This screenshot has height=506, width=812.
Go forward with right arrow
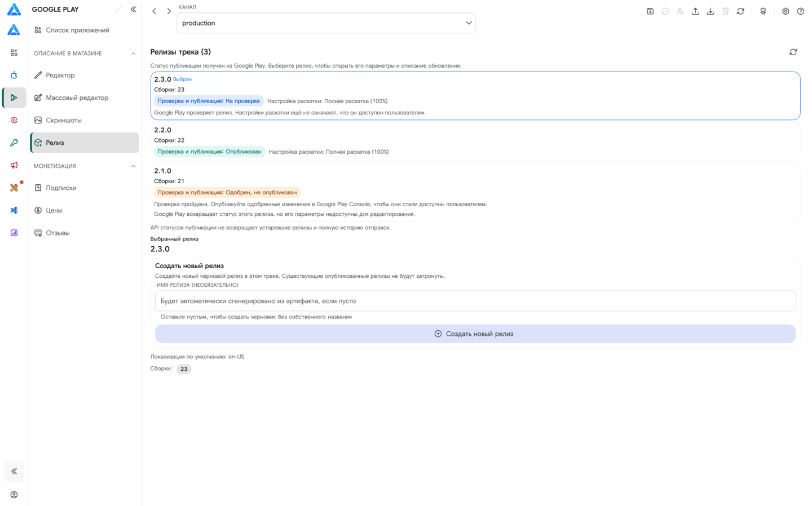point(169,11)
